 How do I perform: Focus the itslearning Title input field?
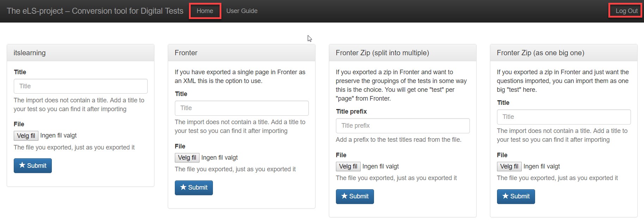[x=81, y=86]
